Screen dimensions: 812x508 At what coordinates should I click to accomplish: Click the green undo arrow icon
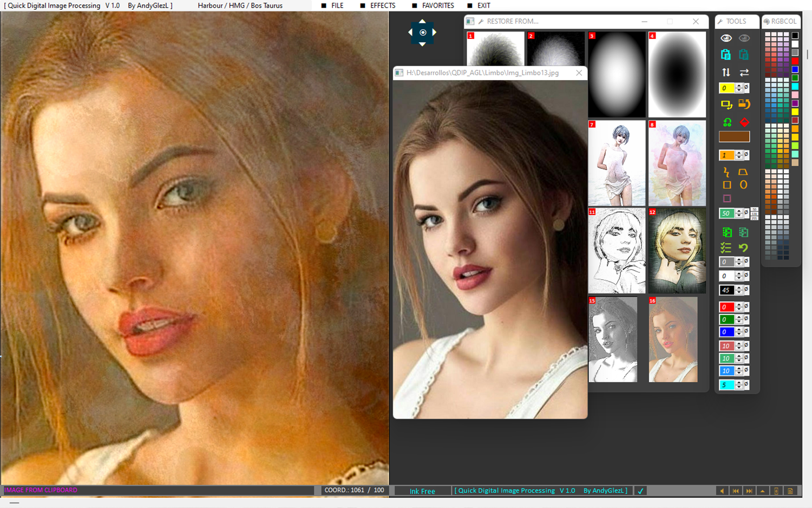744,248
